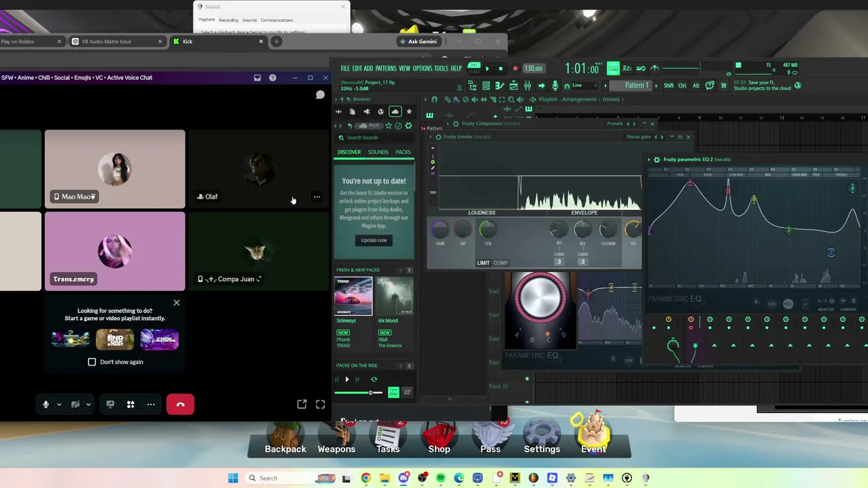Viewport: 868px width, 488px height.
Task: Switch to the PACKS tab
Action: click(x=403, y=152)
